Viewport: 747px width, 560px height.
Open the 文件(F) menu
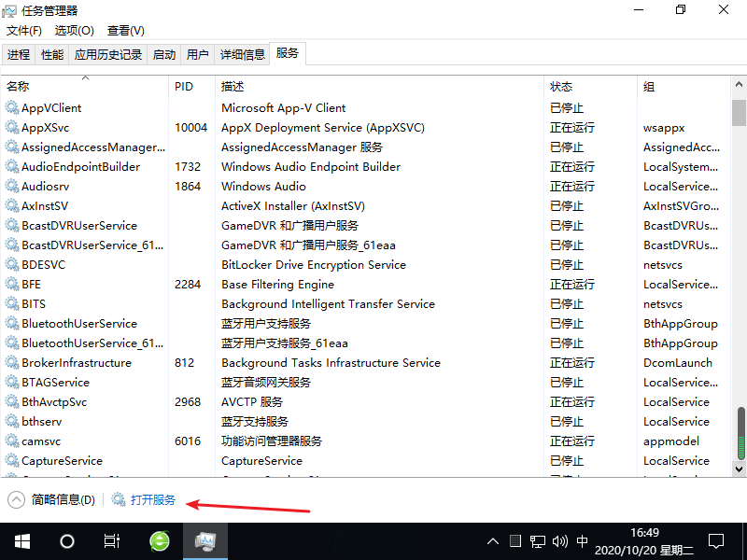[24, 31]
